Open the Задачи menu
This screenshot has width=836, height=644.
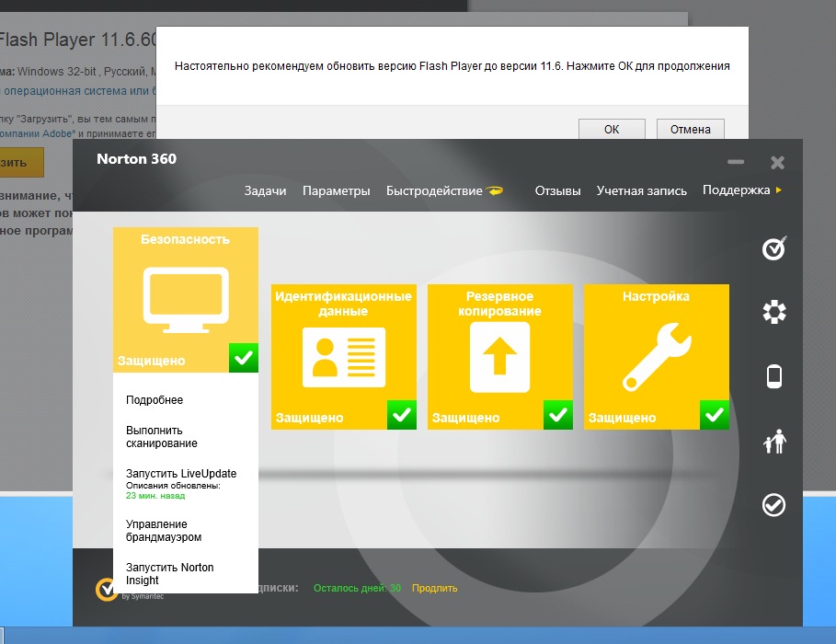click(x=265, y=191)
